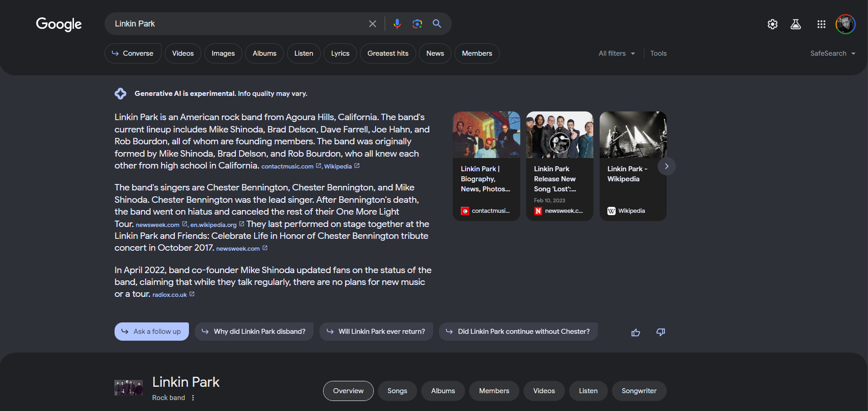Give thumbs down to AI answer
The width and height of the screenshot is (868, 411).
pyautogui.click(x=660, y=332)
